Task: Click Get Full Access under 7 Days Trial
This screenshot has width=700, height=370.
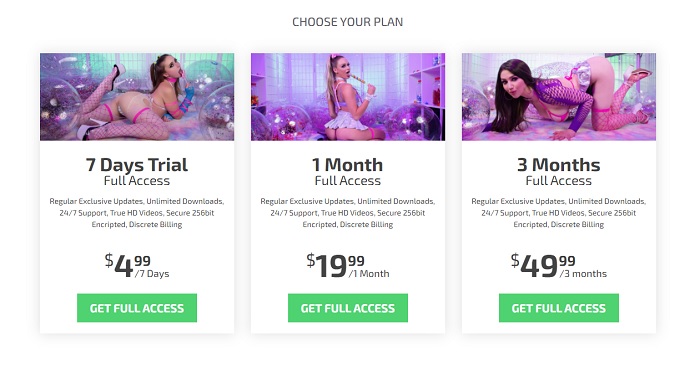Action: tap(137, 308)
